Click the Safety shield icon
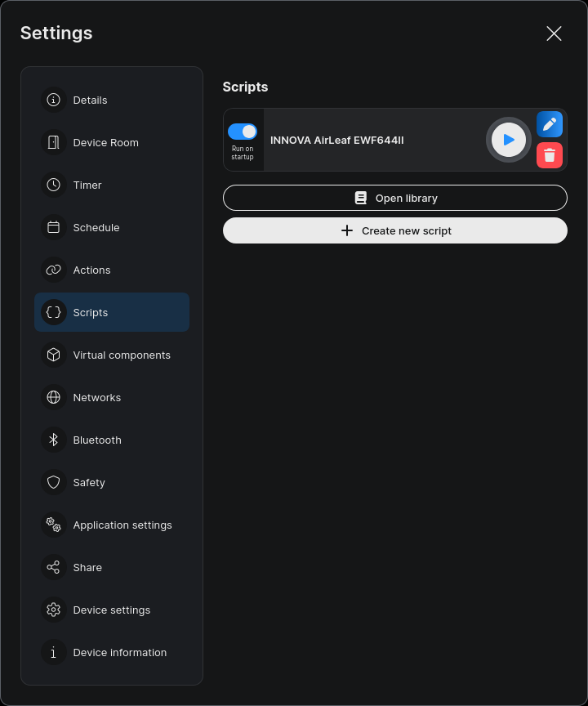The height and width of the screenshot is (706, 588). tap(54, 482)
